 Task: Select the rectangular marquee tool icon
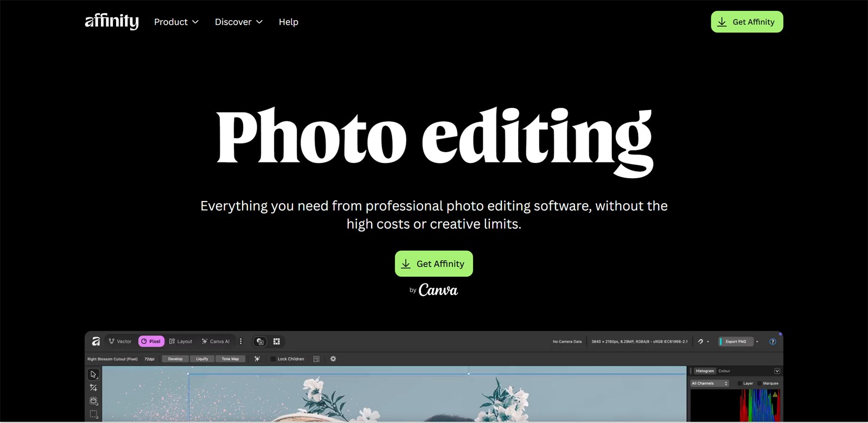point(93,414)
